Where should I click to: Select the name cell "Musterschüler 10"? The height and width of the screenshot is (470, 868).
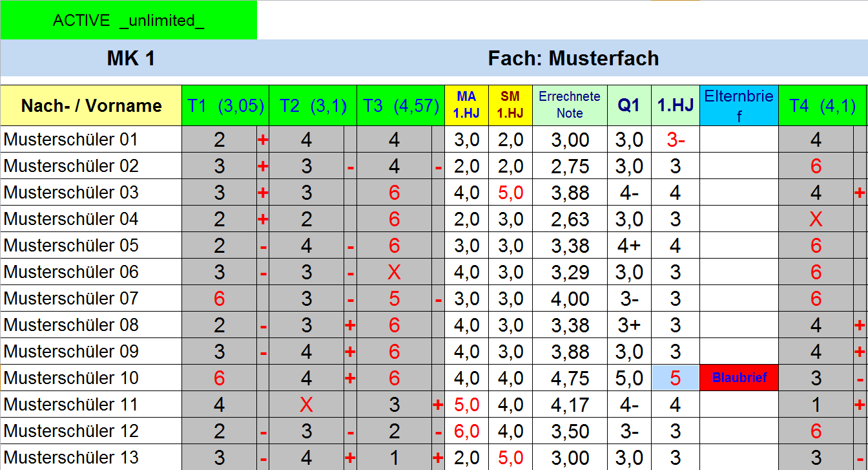tap(91, 378)
